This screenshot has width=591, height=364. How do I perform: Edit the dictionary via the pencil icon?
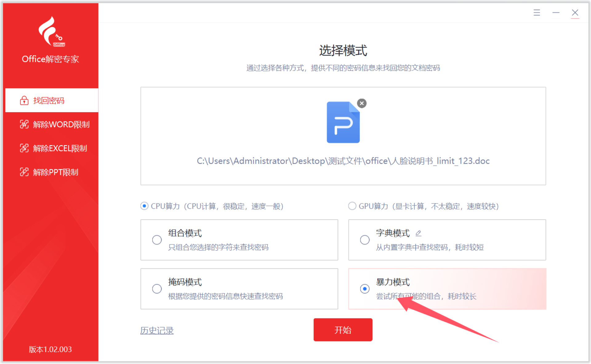click(418, 233)
